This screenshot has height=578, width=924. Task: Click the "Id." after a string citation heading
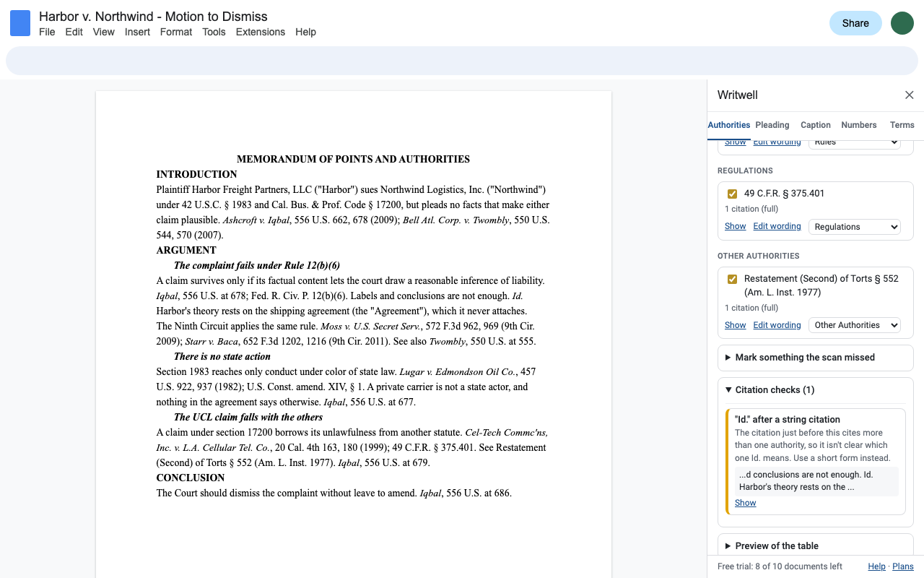788,419
